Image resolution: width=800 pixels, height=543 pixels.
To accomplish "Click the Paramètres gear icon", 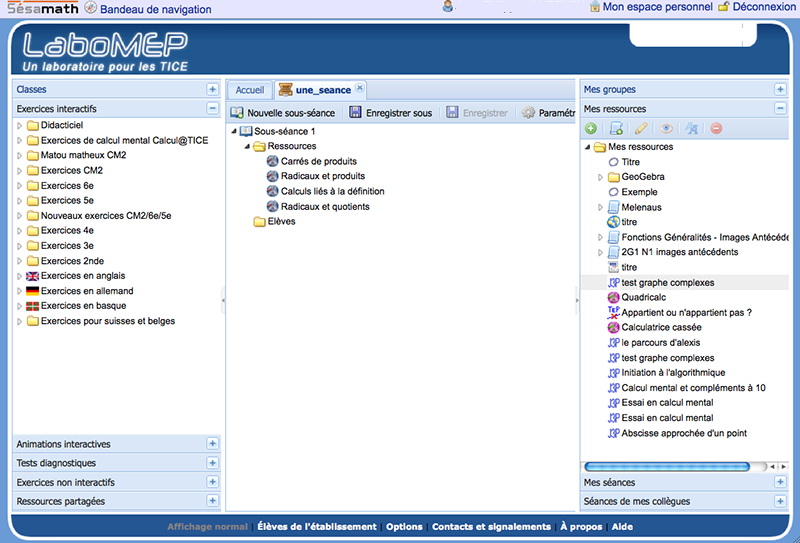I will coord(529,113).
